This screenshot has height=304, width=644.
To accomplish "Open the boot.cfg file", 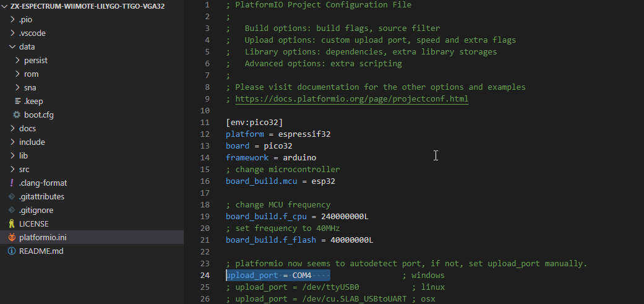I will (x=39, y=115).
